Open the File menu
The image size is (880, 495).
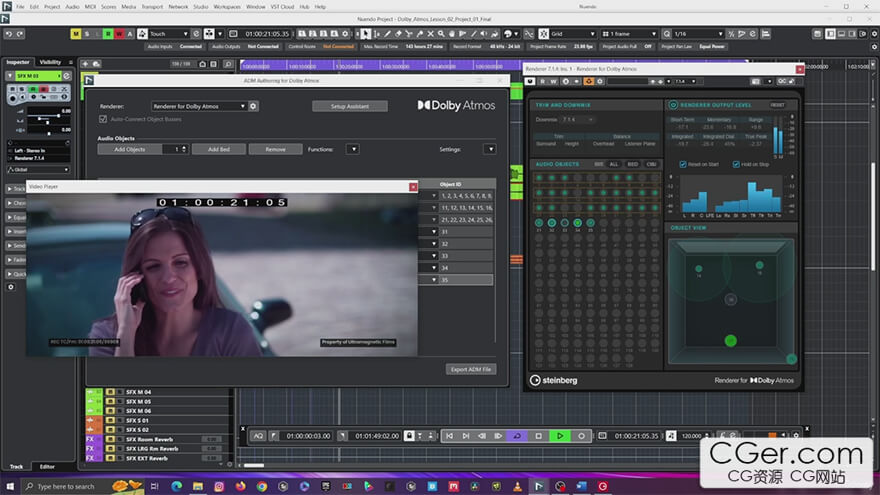coord(20,7)
